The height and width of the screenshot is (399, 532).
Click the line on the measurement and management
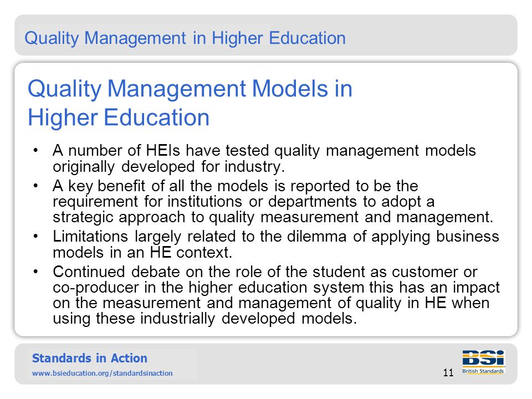pyautogui.click(x=271, y=303)
